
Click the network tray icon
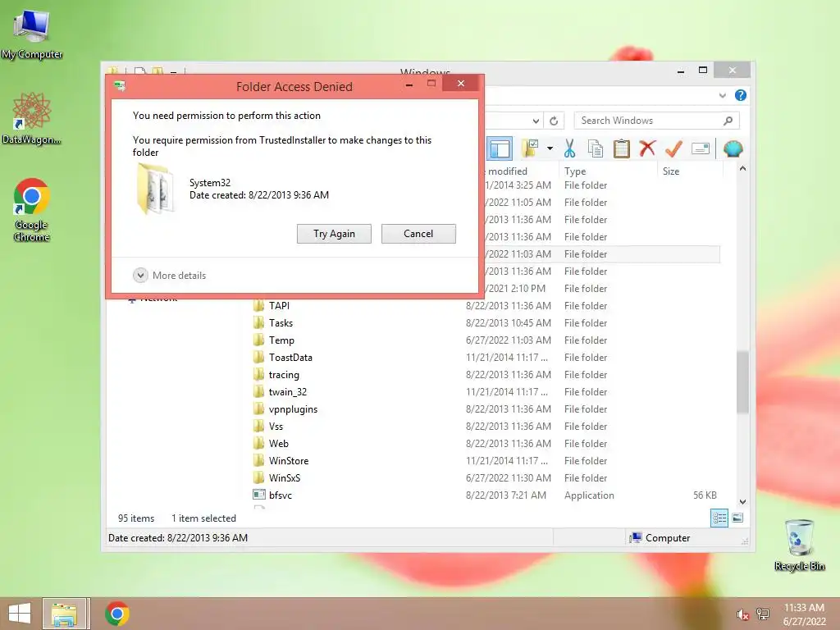[x=762, y=614]
